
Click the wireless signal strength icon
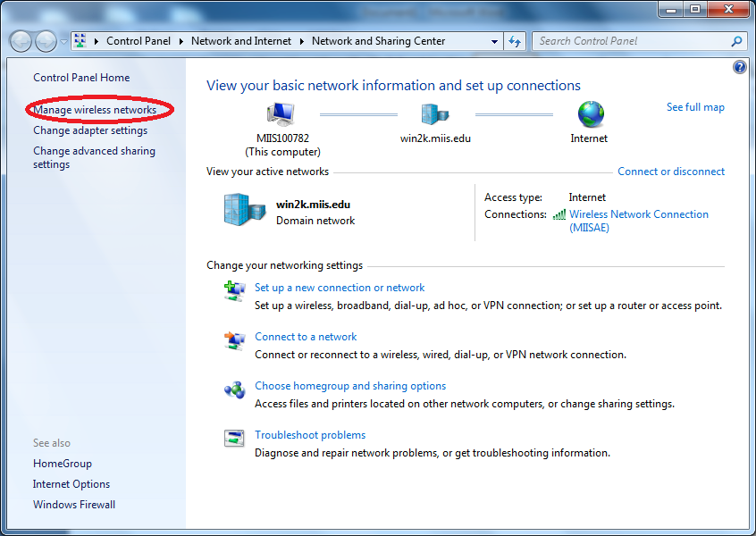pos(559,214)
